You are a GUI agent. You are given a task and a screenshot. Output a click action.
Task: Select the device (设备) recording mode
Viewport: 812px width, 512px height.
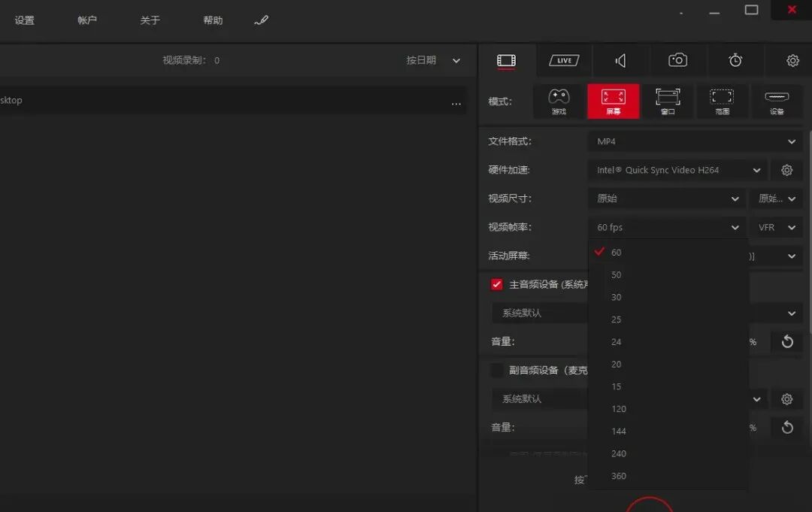click(776, 101)
